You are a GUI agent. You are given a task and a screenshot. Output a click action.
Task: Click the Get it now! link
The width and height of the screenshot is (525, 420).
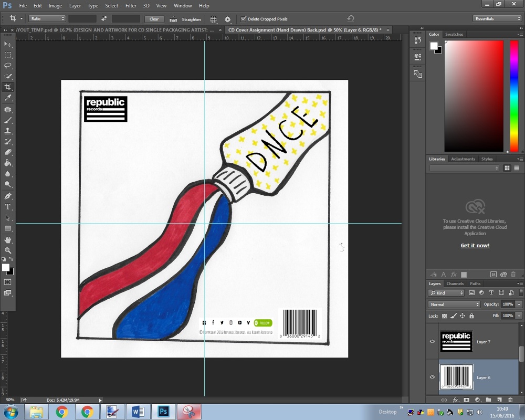coord(475,245)
